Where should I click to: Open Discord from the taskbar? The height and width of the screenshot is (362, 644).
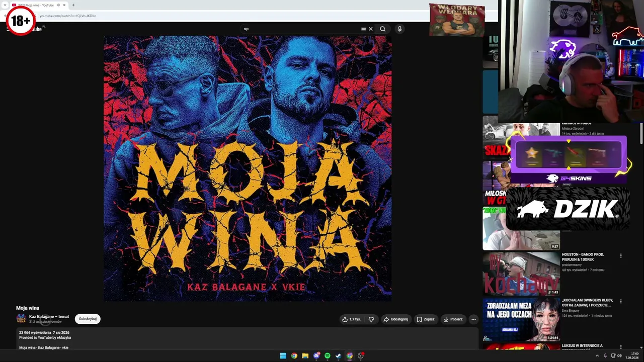pos(316,356)
